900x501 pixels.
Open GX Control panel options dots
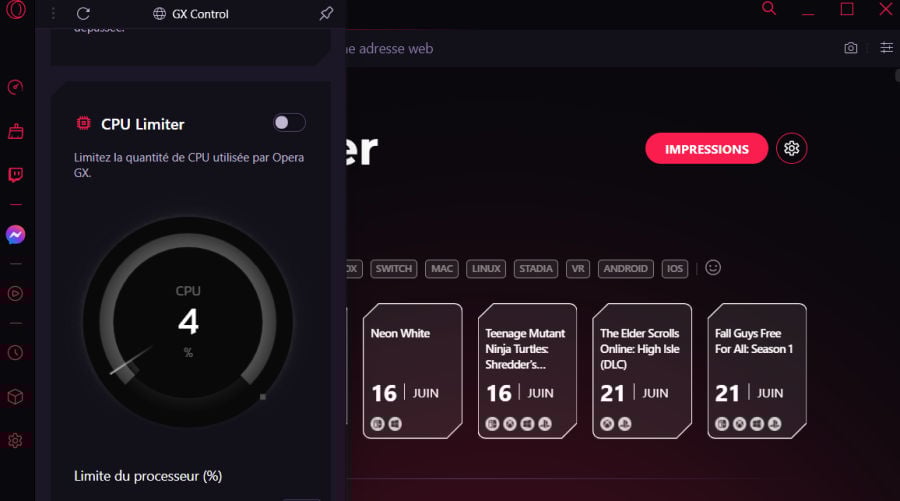coord(53,13)
